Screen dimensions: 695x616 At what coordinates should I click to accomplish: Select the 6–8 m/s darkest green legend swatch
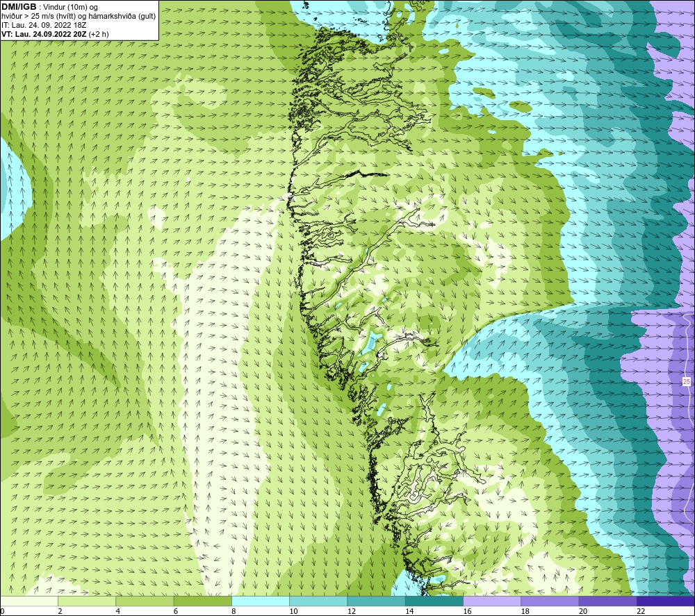(202, 601)
